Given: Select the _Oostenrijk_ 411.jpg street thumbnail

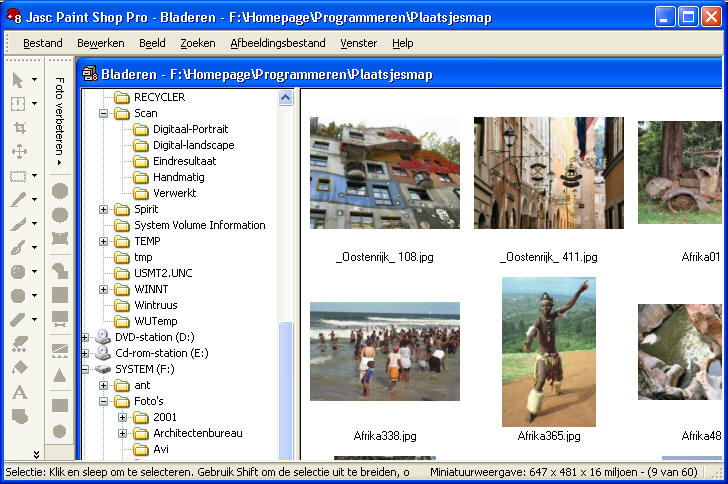Looking at the screenshot, I should [x=549, y=173].
